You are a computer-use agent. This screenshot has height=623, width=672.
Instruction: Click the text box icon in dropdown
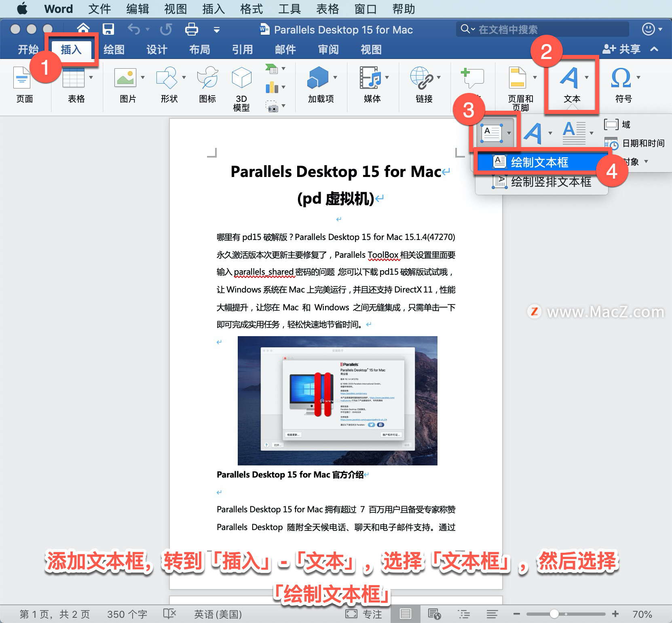491,133
